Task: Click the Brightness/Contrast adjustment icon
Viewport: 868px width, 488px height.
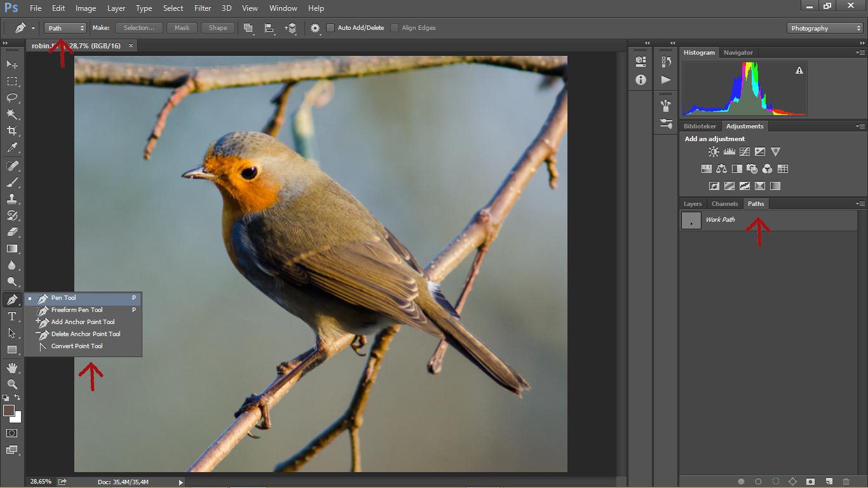Action: [714, 152]
